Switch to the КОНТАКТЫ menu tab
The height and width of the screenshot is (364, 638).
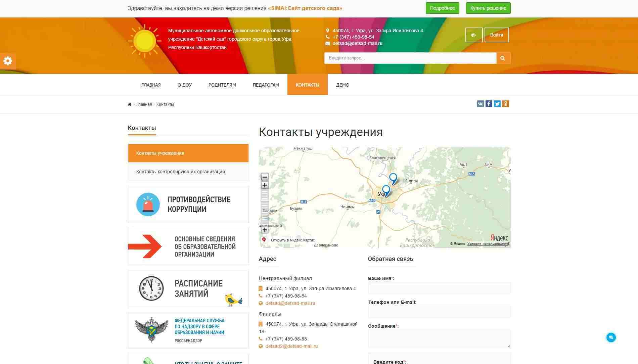307,85
